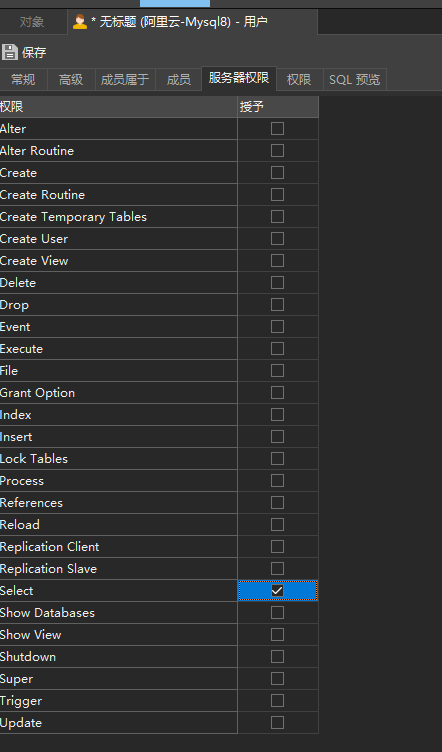Check the Alter Routine privilege checkbox
Viewport: 442px width, 752px height.
[277, 151]
